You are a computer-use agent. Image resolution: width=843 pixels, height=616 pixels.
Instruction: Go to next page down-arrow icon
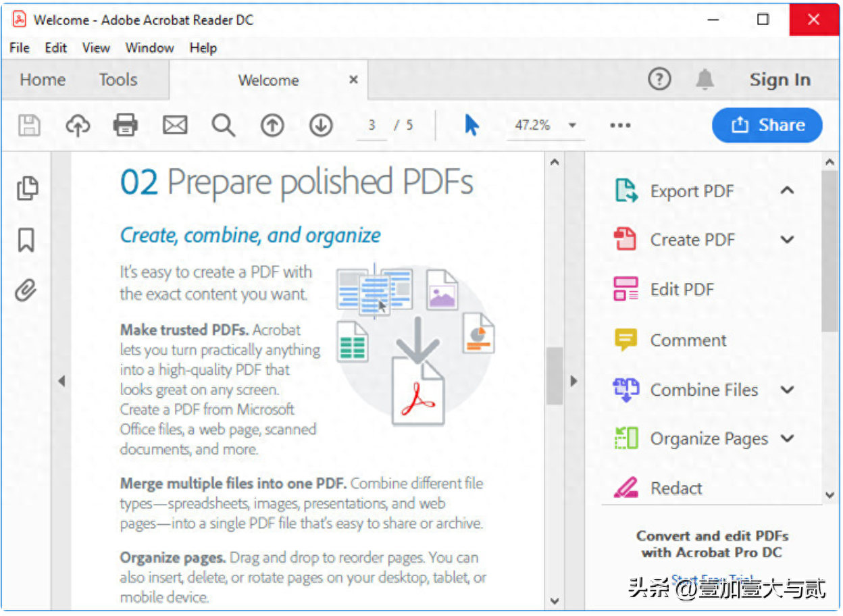pos(321,125)
